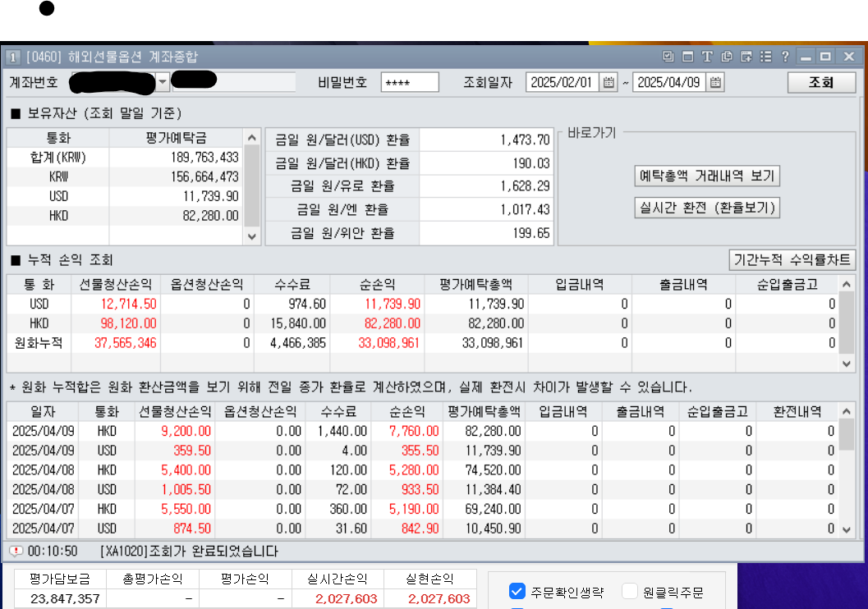Click the list icon in the title bar
Image resolution: width=868 pixels, height=609 pixels.
point(765,57)
